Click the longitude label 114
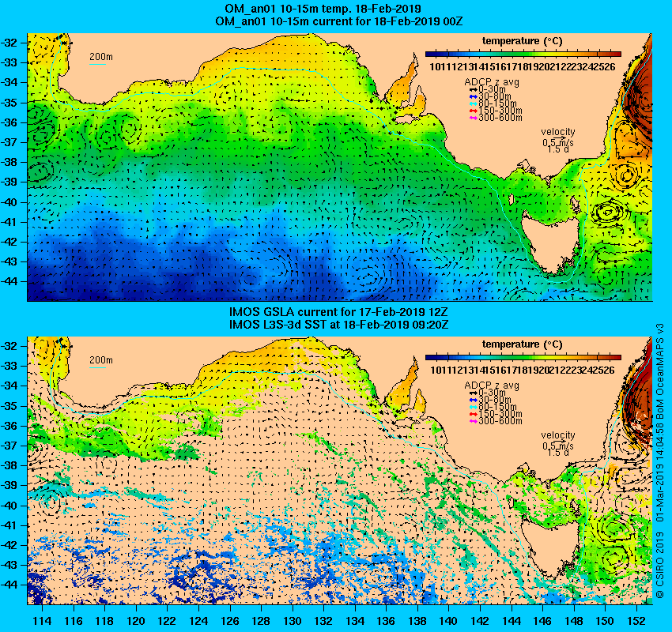 tap(42, 621)
